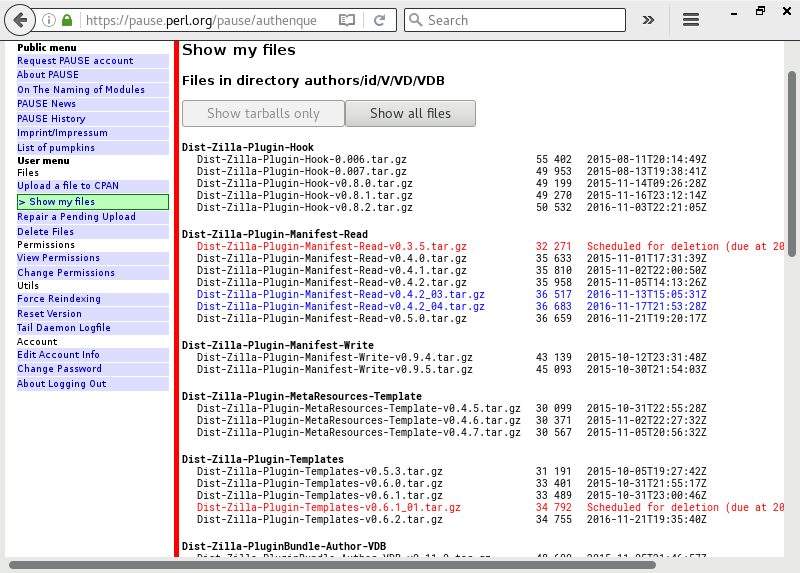Click the Show tarballs only button

coord(263,114)
